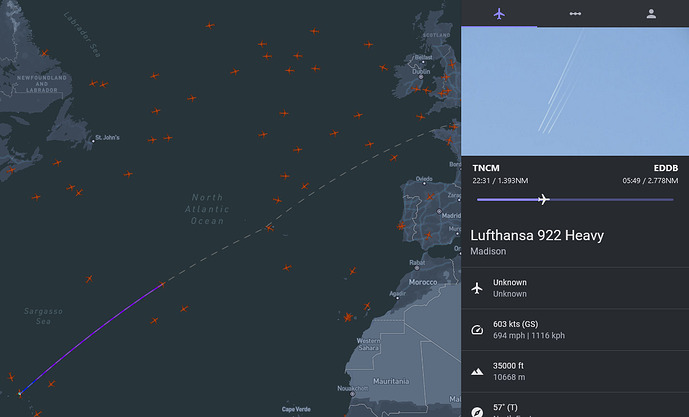The height and width of the screenshot is (417, 689).
Task: Click the aircraft type airplane icon
Action: 477,288
